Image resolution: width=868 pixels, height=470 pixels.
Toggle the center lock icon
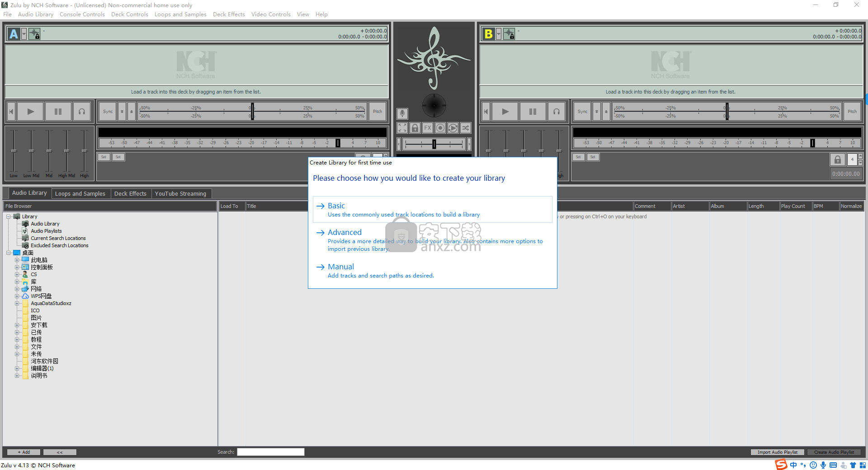(415, 128)
